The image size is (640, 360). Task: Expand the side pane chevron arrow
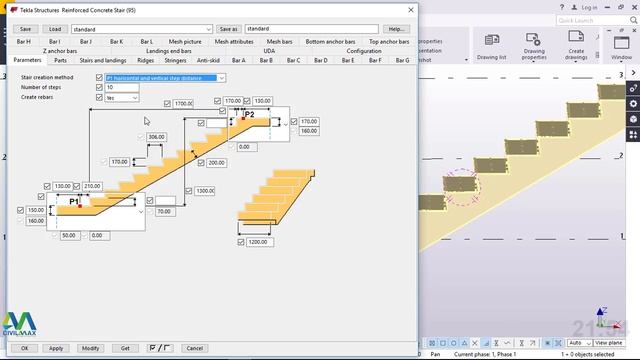633,73
